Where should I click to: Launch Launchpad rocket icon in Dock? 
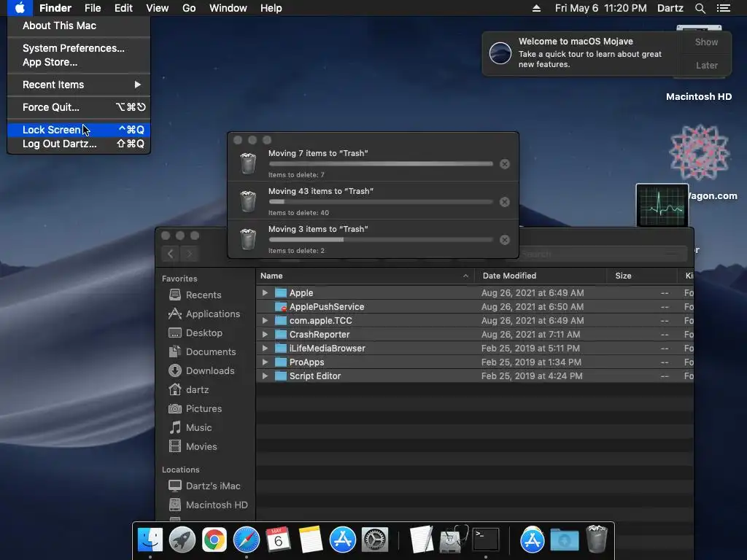click(x=182, y=540)
